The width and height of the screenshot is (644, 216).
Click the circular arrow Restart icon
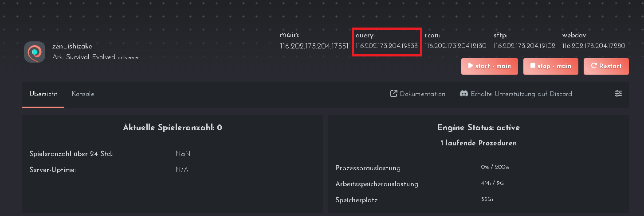click(593, 66)
